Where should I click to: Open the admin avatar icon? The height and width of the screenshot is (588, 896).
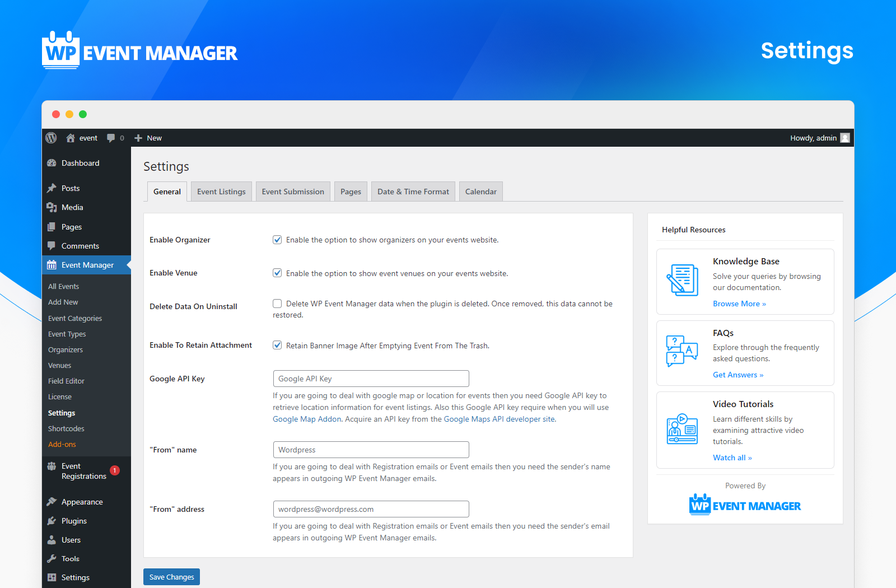(x=845, y=138)
